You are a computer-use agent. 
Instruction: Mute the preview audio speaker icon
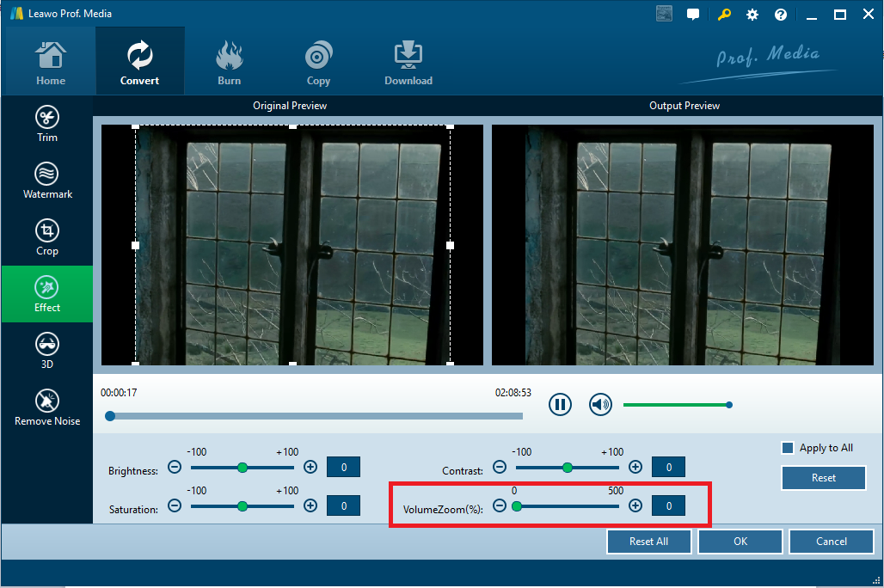pyautogui.click(x=600, y=404)
